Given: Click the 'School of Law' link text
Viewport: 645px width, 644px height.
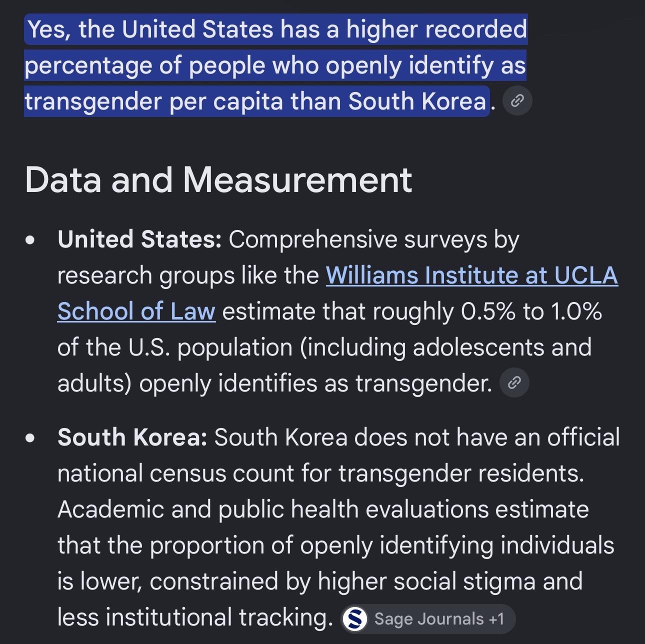Looking at the screenshot, I should 136,311.
